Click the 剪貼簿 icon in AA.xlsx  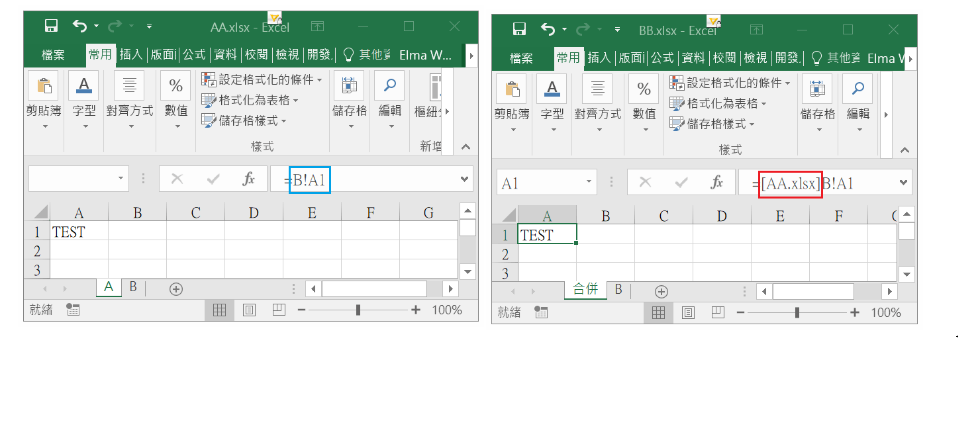(43, 86)
